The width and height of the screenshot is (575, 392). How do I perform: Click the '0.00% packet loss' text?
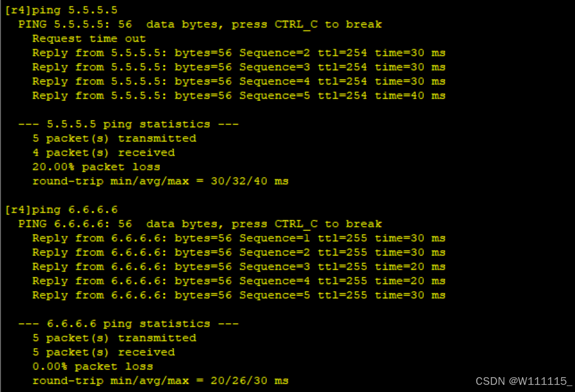click(92, 366)
